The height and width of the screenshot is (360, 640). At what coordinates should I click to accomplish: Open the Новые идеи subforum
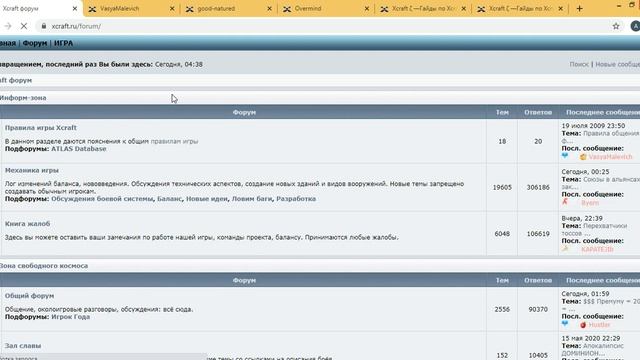point(207,199)
